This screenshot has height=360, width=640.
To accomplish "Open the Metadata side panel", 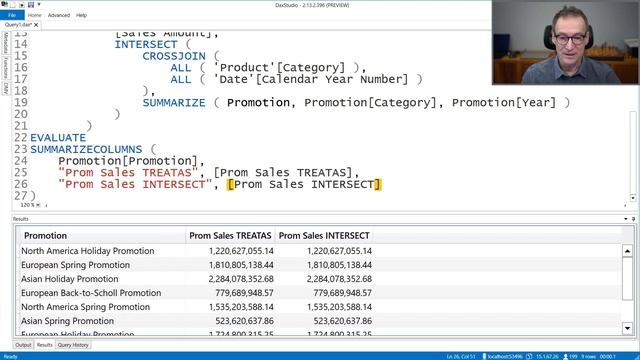I will (x=6, y=42).
